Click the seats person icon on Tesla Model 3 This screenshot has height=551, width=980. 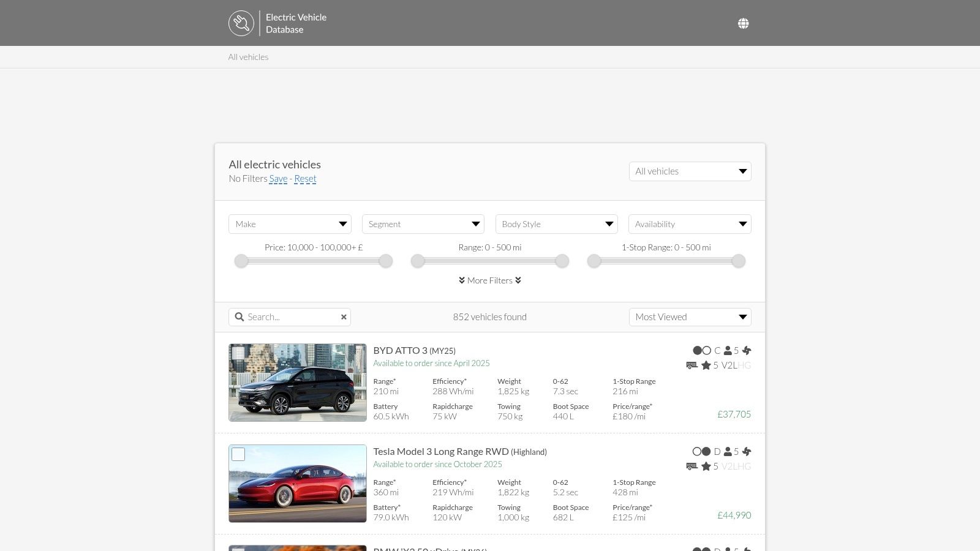click(728, 452)
